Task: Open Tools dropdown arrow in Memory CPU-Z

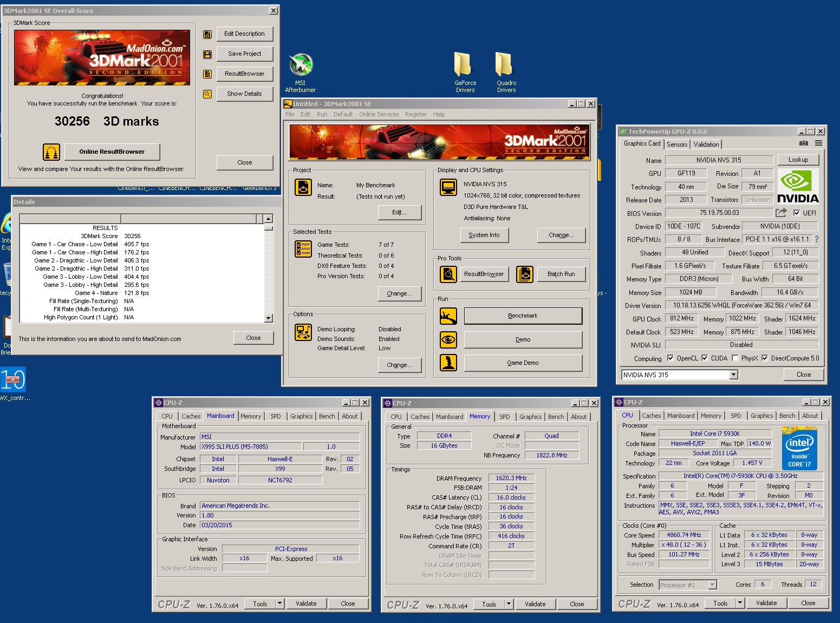Action: point(509,604)
